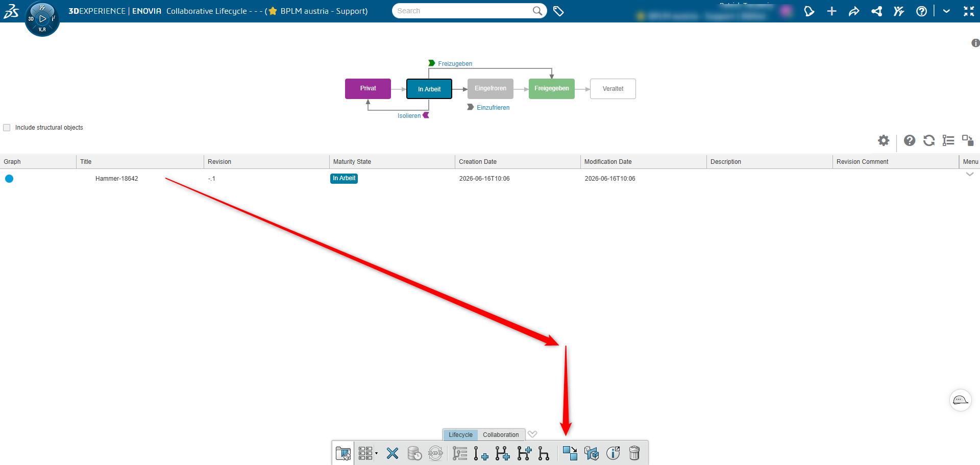Expand the row menu chevron for Hammer-18642
Image resolution: width=980 pixels, height=465 pixels.
click(970, 175)
